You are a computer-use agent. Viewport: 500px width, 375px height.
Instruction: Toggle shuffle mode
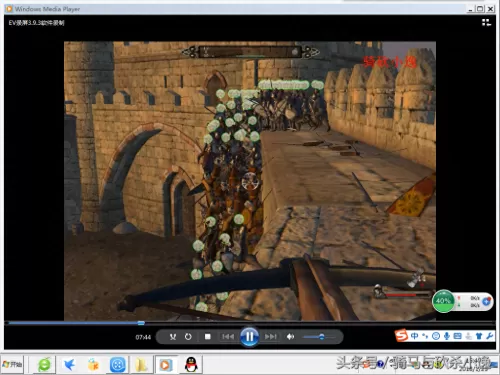pyautogui.click(x=173, y=337)
